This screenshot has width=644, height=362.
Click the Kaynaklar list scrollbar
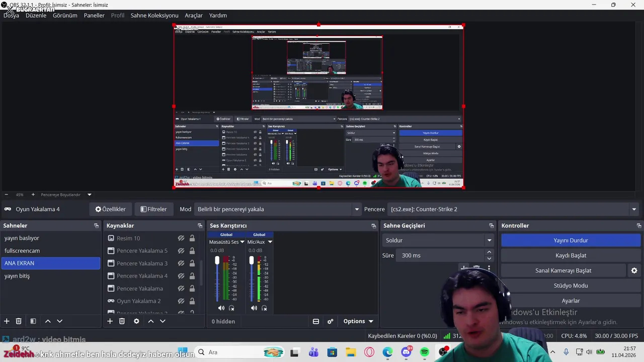(202, 273)
